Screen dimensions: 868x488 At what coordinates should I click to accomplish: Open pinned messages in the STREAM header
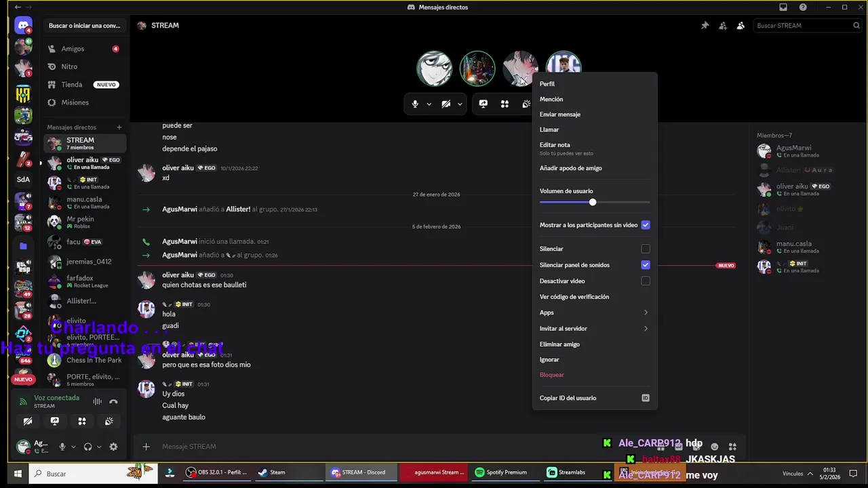705,26
